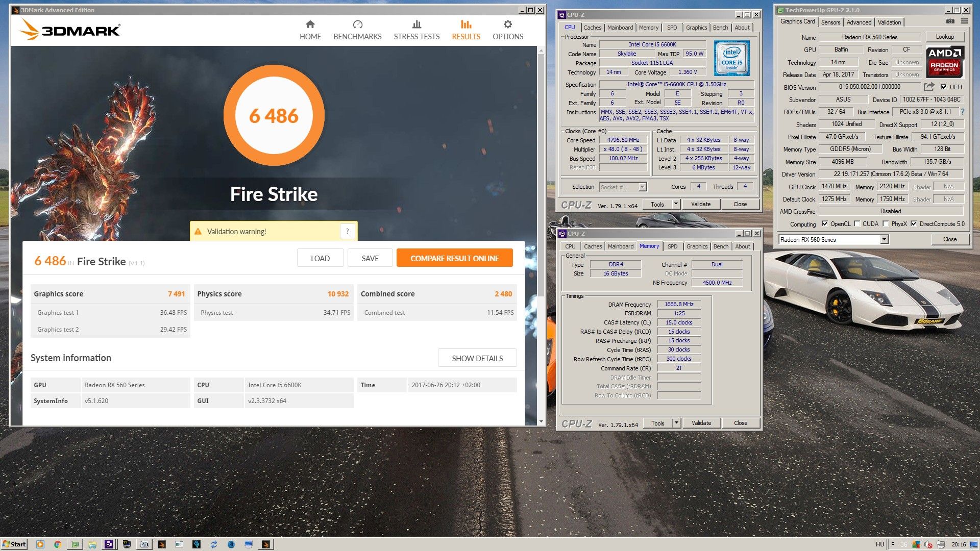
Task: Enable the CUDA checkbox
Action: click(x=857, y=224)
